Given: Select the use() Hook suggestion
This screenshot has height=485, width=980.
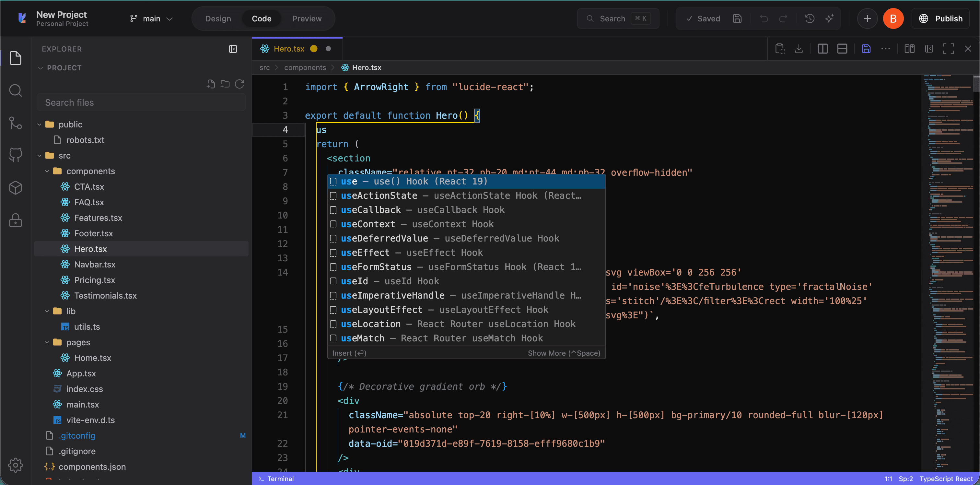Looking at the screenshot, I should (x=466, y=181).
